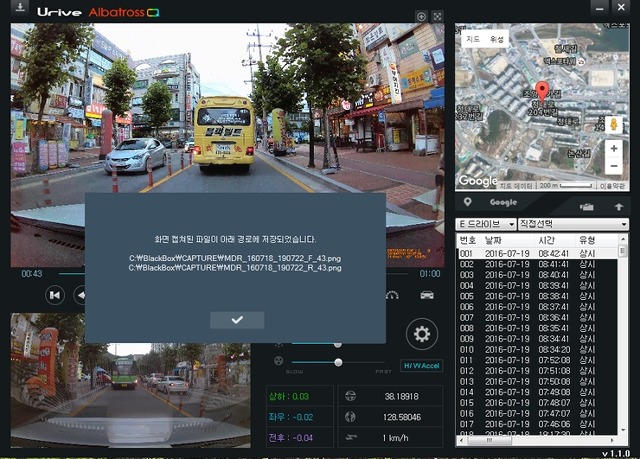
Task: Select recording 008 at 08:35:41
Action: pos(537,328)
